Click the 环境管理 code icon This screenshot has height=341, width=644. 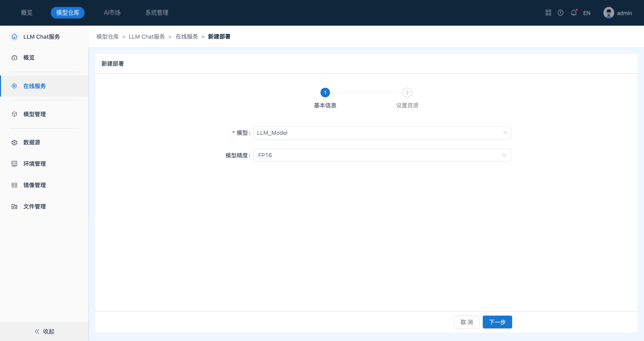14,164
